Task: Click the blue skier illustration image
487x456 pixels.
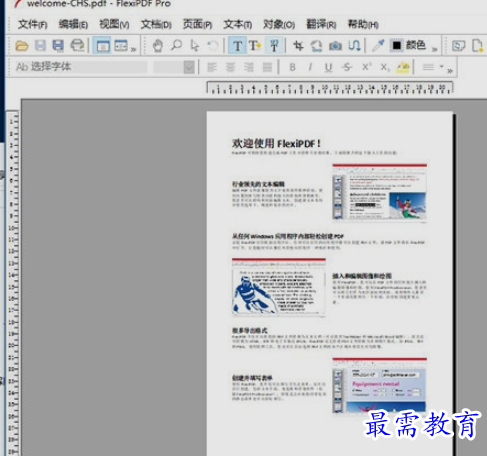Action: (x=279, y=286)
